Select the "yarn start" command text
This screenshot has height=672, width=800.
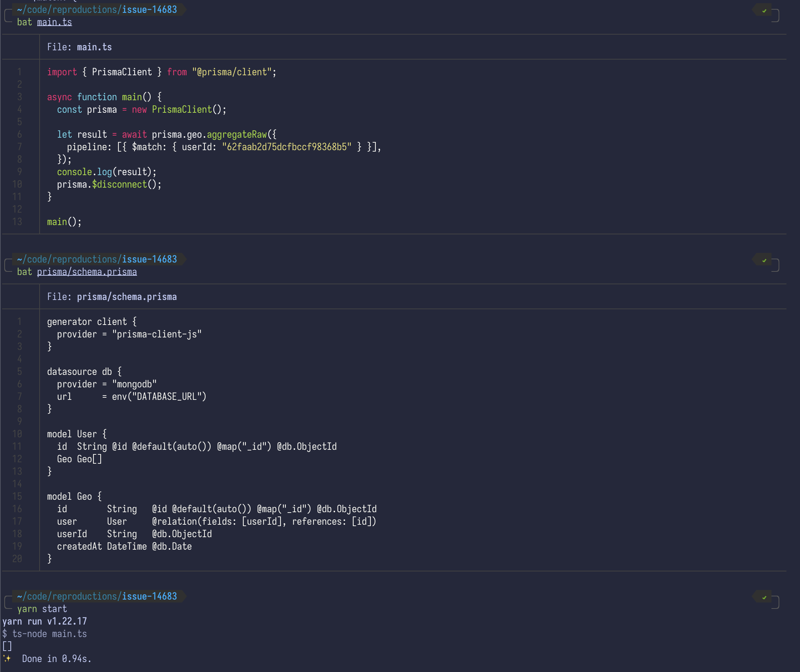click(x=42, y=609)
